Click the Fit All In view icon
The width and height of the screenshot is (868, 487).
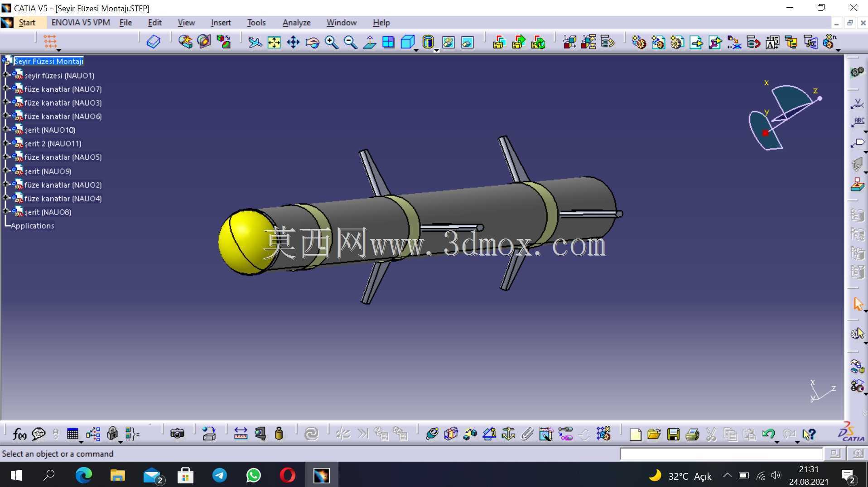coord(274,43)
